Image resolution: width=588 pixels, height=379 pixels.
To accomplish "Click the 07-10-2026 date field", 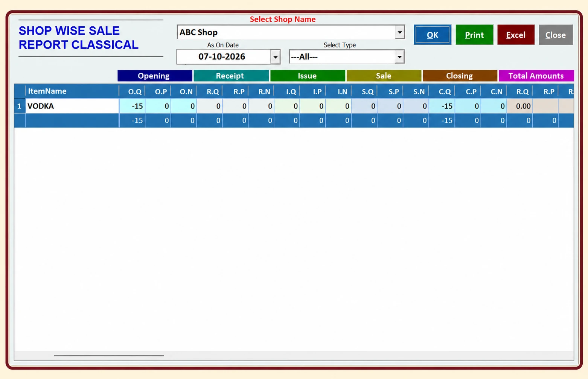I will point(224,57).
